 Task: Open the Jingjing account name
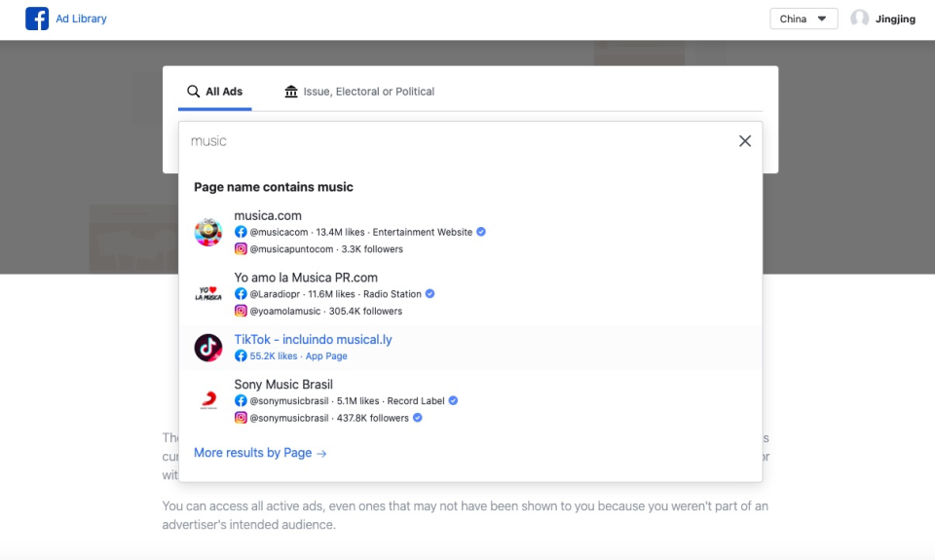(x=895, y=19)
